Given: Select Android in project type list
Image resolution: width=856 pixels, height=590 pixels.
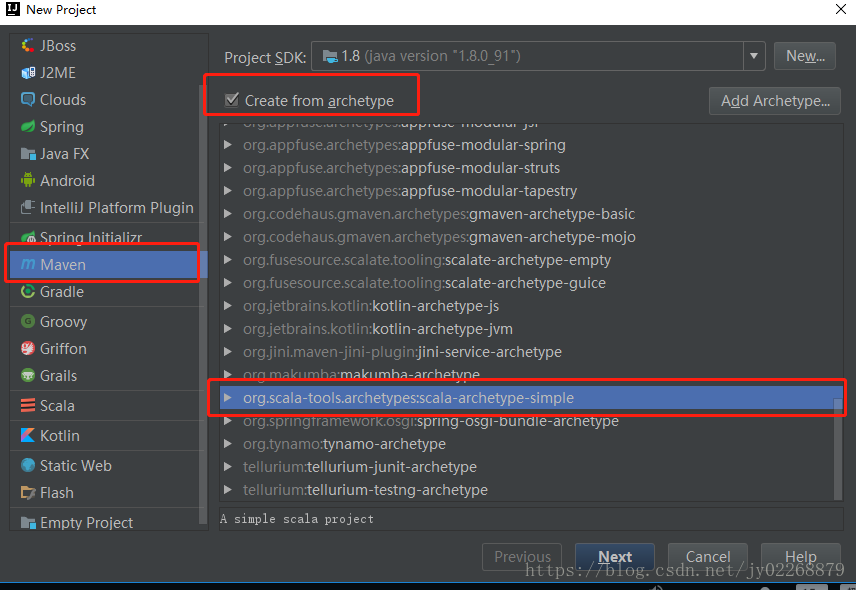Looking at the screenshot, I should (106, 181).
